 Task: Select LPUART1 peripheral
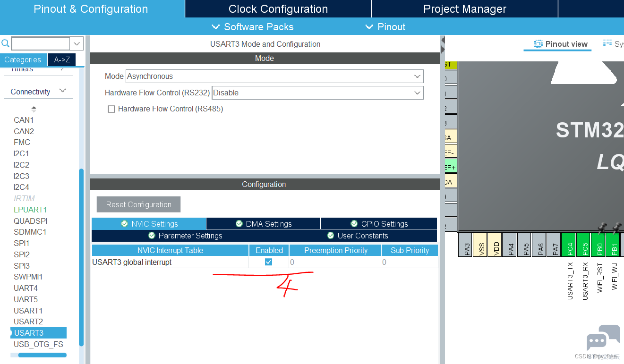click(30, 210)
